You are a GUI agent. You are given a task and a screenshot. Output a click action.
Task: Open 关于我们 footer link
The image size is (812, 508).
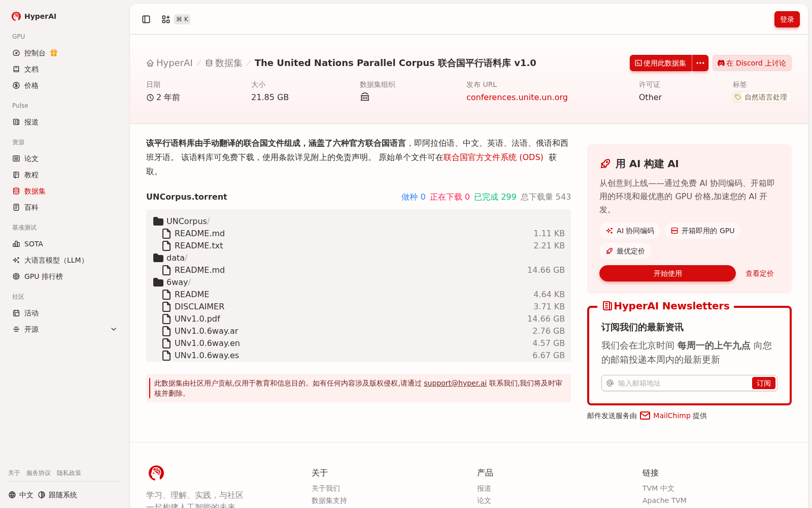click(326, 488)
